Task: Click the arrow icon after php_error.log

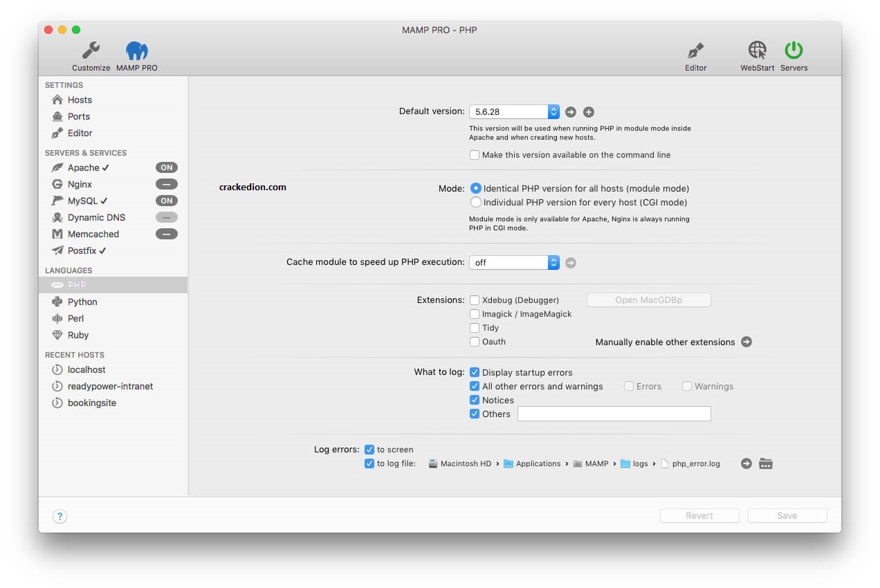Action: (746, 463)
